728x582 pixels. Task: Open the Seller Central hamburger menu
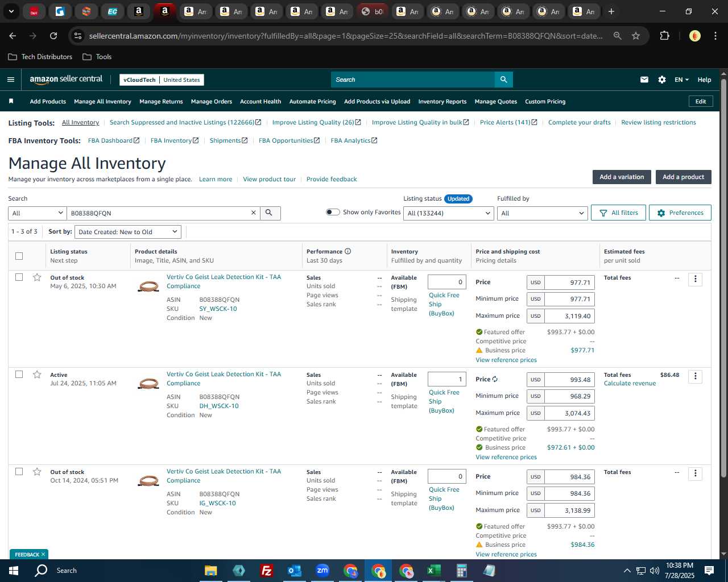click(11, 80)
